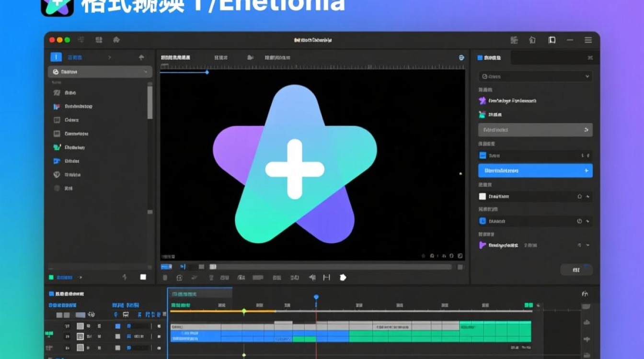Toggle the blue checkbox in the right panel header

(479, 58)
